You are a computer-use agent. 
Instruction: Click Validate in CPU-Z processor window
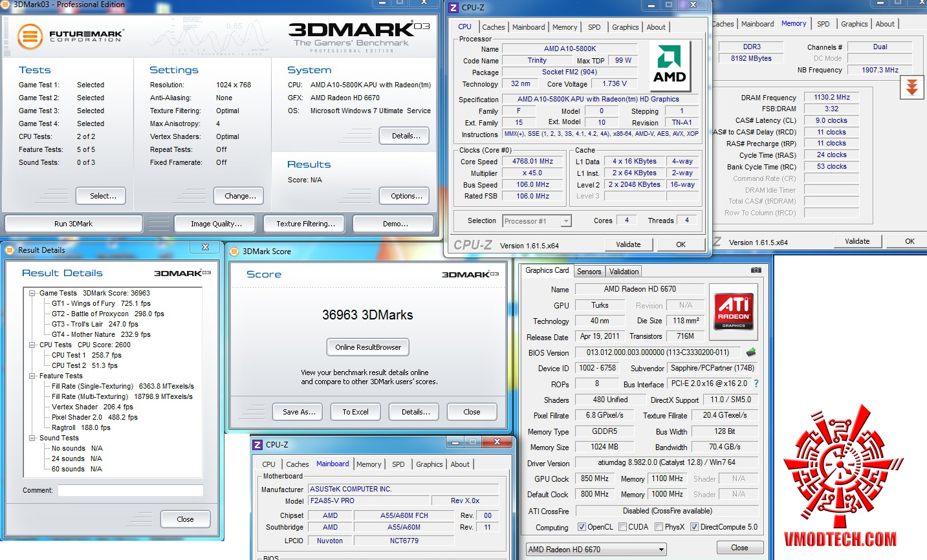point(628,244)
